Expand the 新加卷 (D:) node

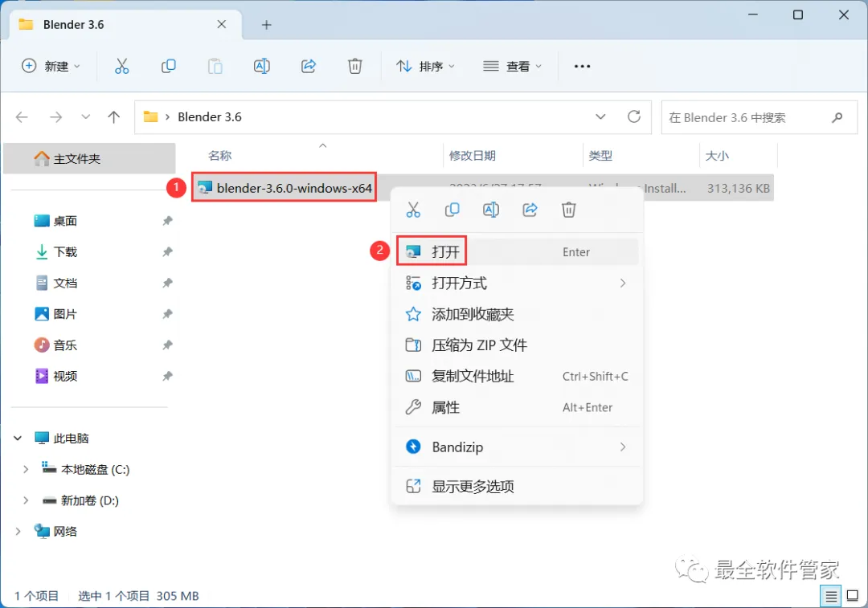tap(25, 500)
